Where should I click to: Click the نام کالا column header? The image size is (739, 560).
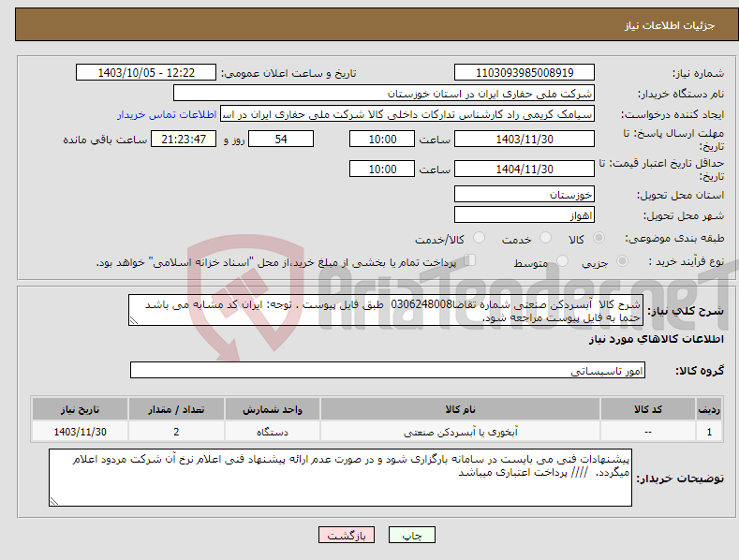click(460, 409)
